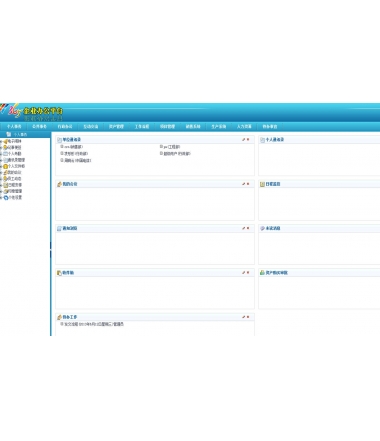Edit the 待办工作 panel with pencil icon

(244, 317)
